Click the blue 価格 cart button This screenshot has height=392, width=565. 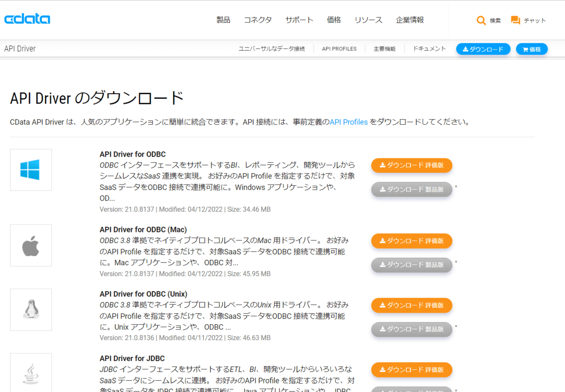[532, 49]
